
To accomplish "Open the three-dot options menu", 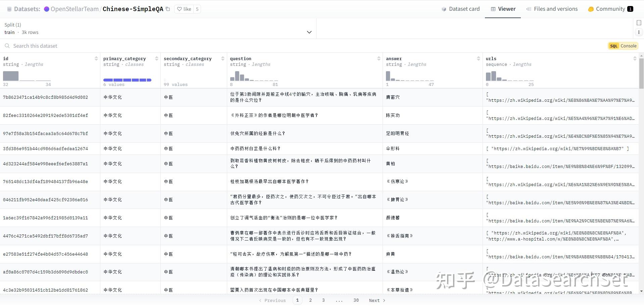I will (x=639, y=32).
